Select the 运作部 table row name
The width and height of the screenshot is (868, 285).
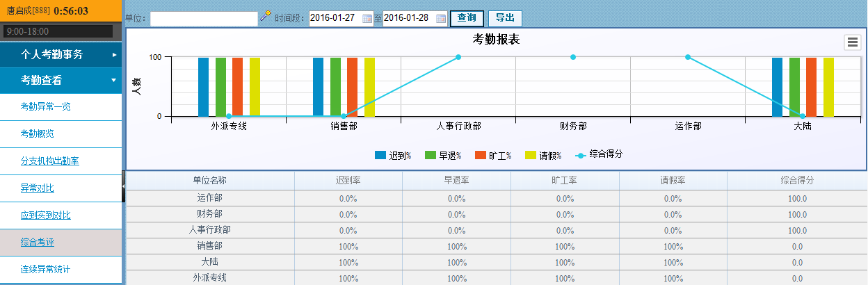209,198
